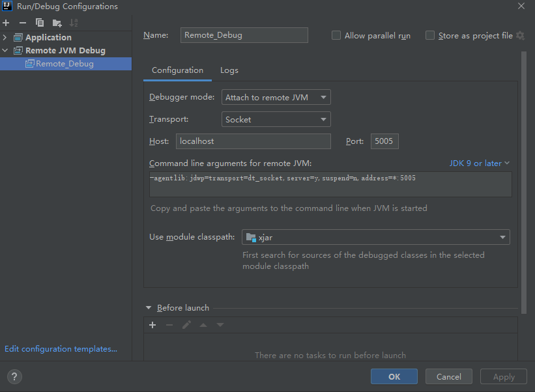Click the OK button
Screen dimensions: 535x392
[x=394, y=376]
